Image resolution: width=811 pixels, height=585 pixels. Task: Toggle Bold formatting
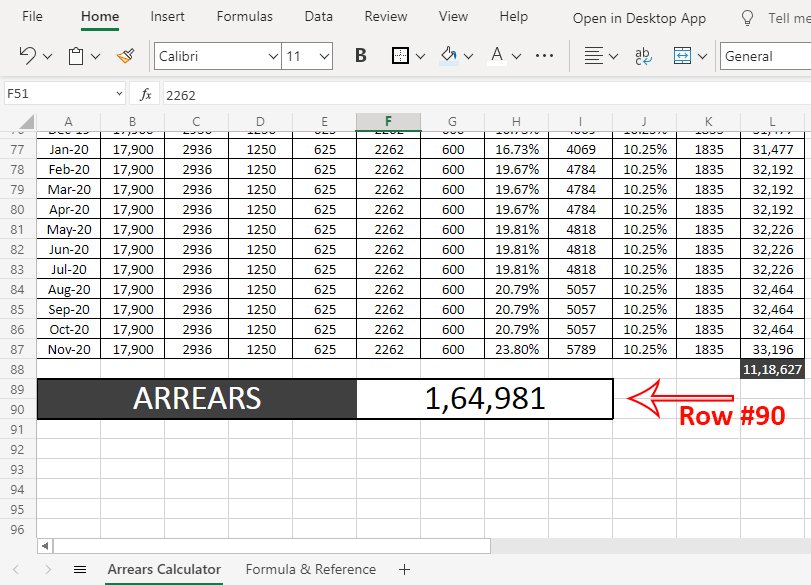pyautogui.click(x=361, y=56)
